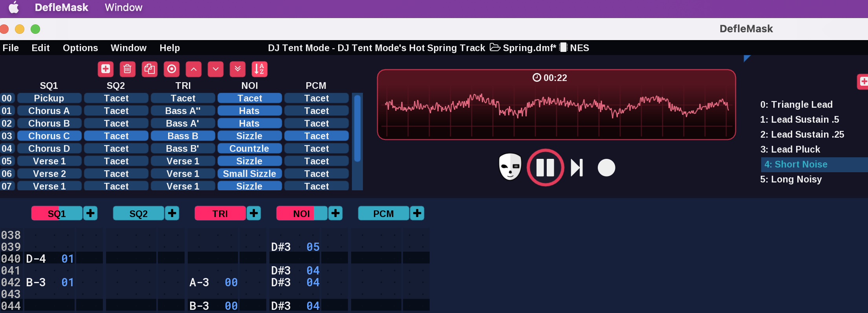Click the D-4 note on row 040
The height and width of the screenshot is (313, 868).
[x=36, y=259]
